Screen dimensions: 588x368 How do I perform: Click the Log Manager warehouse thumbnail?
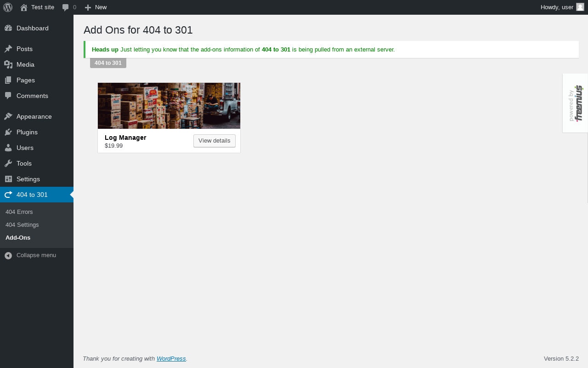(169, 106)
